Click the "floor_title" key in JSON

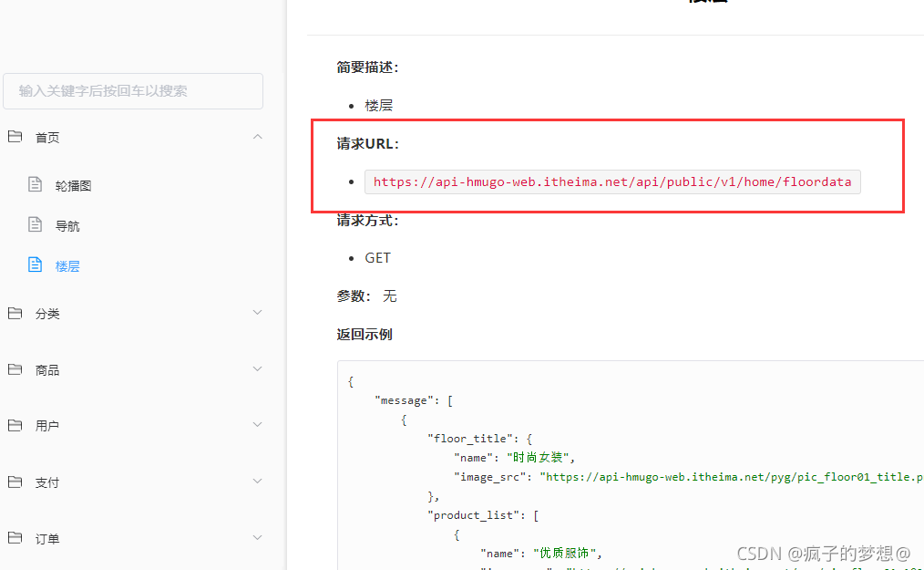click(470, 439)
